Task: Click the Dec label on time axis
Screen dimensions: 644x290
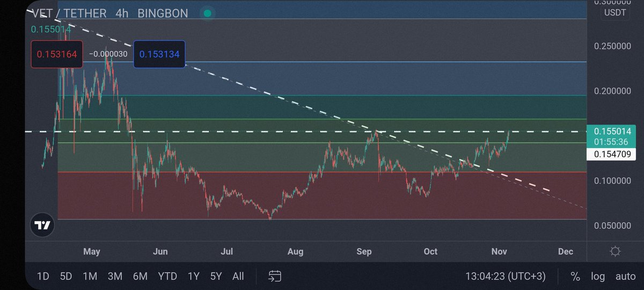Action: 565,251
